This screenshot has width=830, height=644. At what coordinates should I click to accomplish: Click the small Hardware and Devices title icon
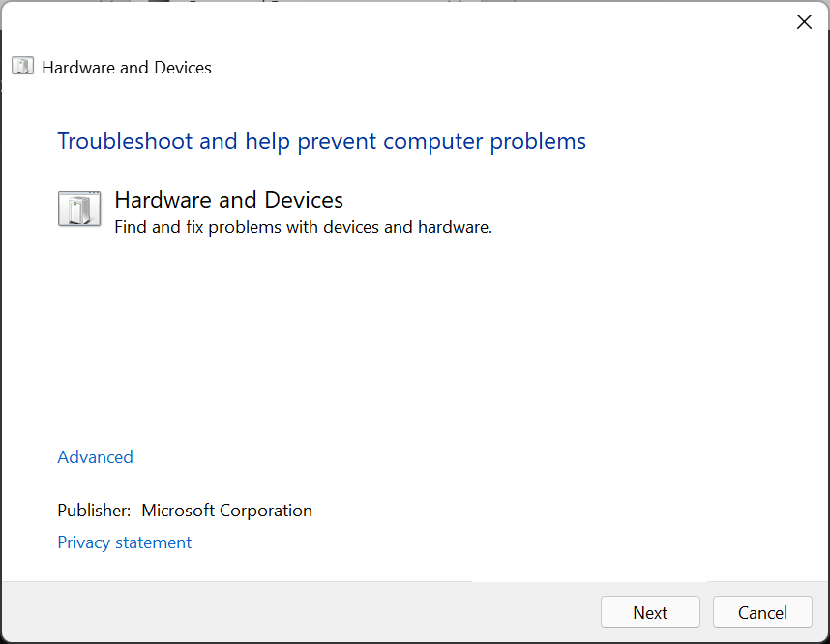22,67
